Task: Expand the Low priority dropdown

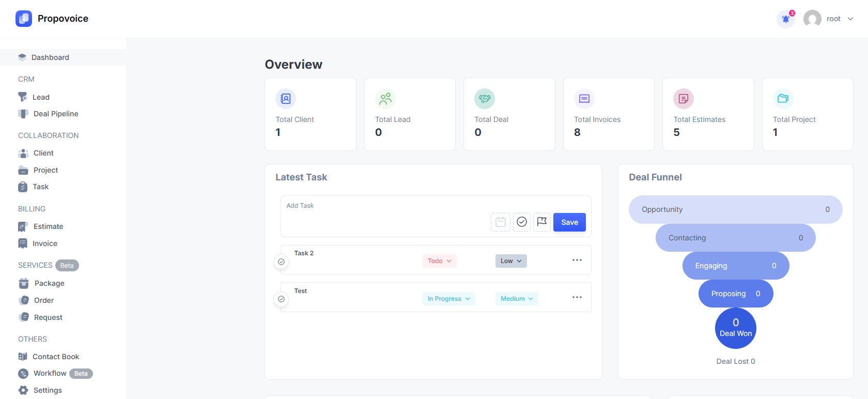Action: pyautogui.click(x=510, y=261)
